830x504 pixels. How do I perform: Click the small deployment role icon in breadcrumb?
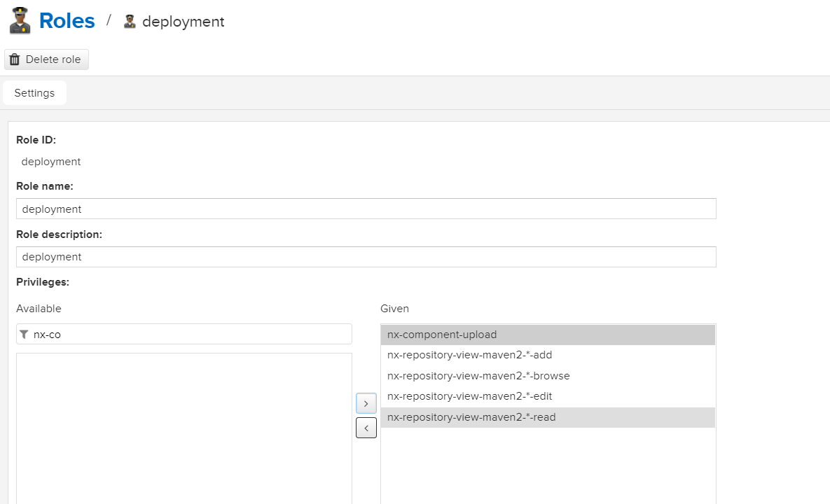[130, 22]
